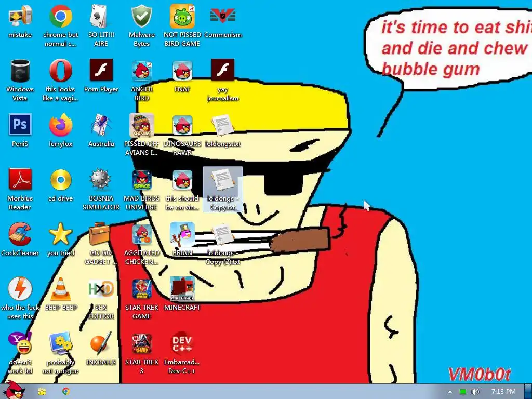Open the 'mistake' computer icon
This screenshot has width=532, height=399.
click(20, 16)
